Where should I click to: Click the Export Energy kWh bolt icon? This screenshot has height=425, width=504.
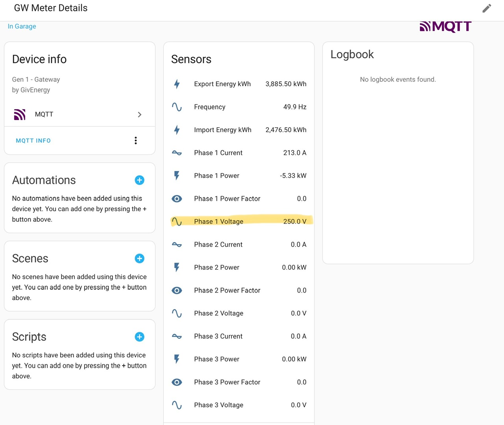pos(177,84)
